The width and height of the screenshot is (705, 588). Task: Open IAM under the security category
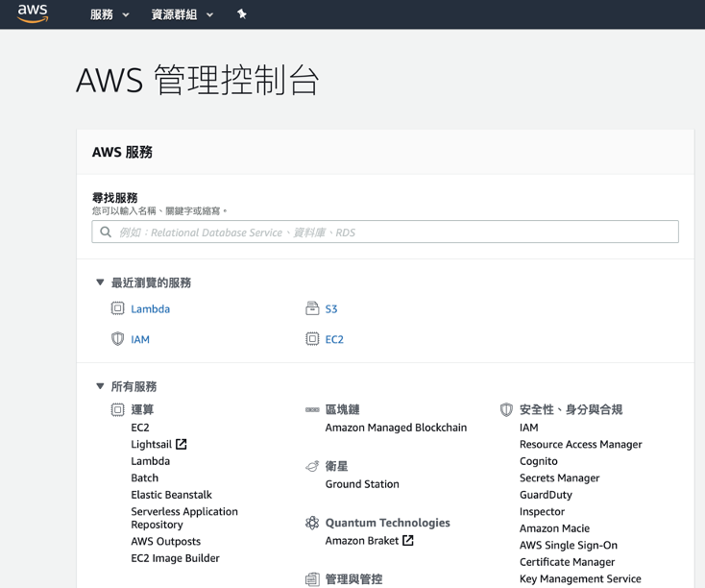tap(529, 428)
